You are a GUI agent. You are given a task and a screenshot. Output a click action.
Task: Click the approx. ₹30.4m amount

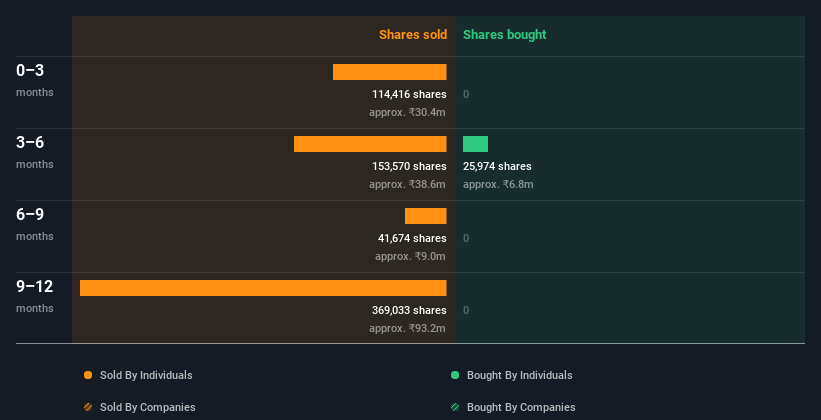(407, 112)
